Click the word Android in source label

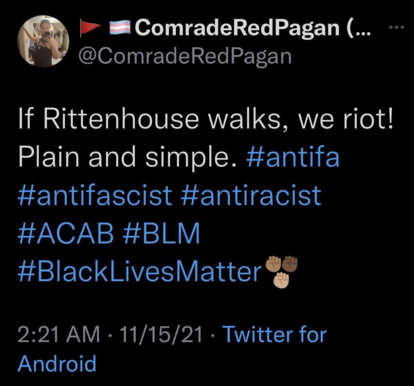(57, 363)
